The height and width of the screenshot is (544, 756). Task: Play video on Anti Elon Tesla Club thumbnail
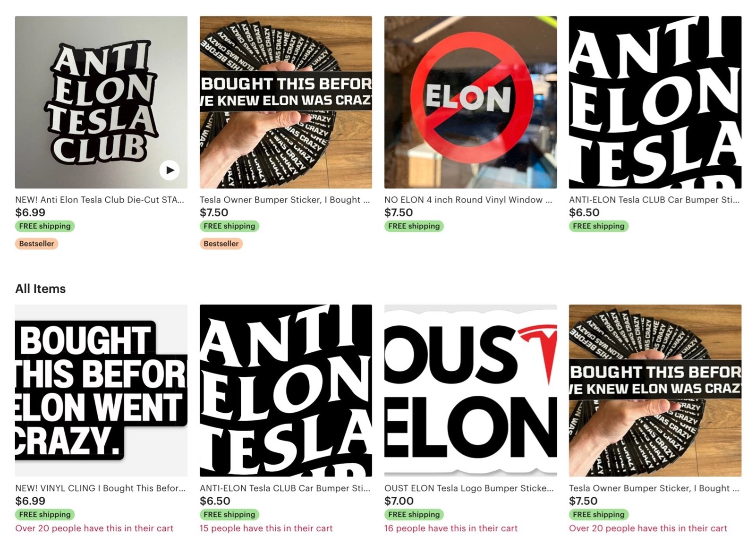[x=170, y=170]
